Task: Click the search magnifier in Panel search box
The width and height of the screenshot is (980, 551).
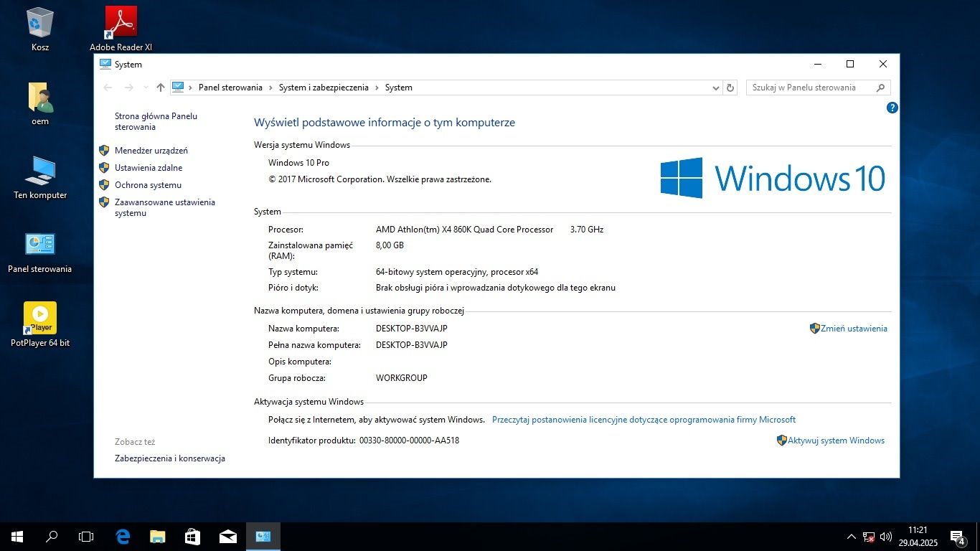Action: click(880, 88)
